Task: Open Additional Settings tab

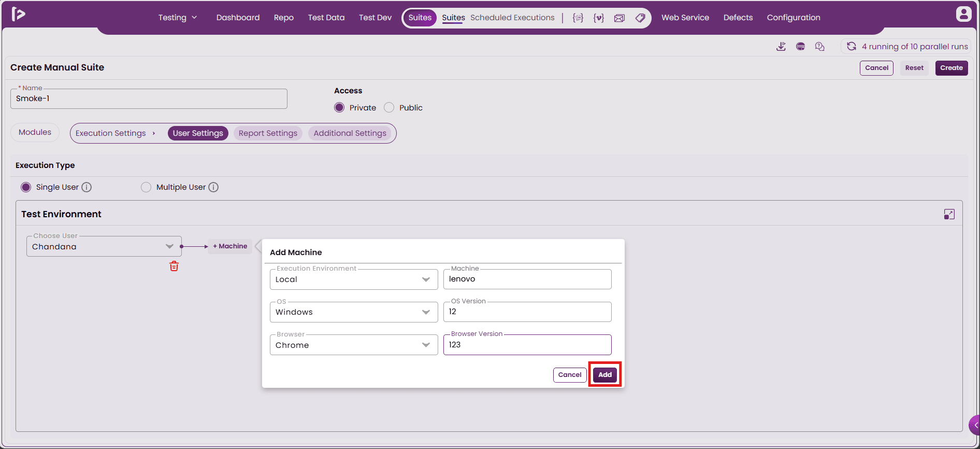Action: [350, 133]
